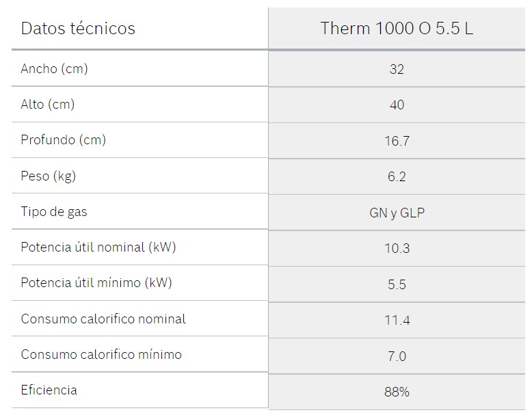
Task: Click the "Ancho (cm)" row label
Action: 55,69
